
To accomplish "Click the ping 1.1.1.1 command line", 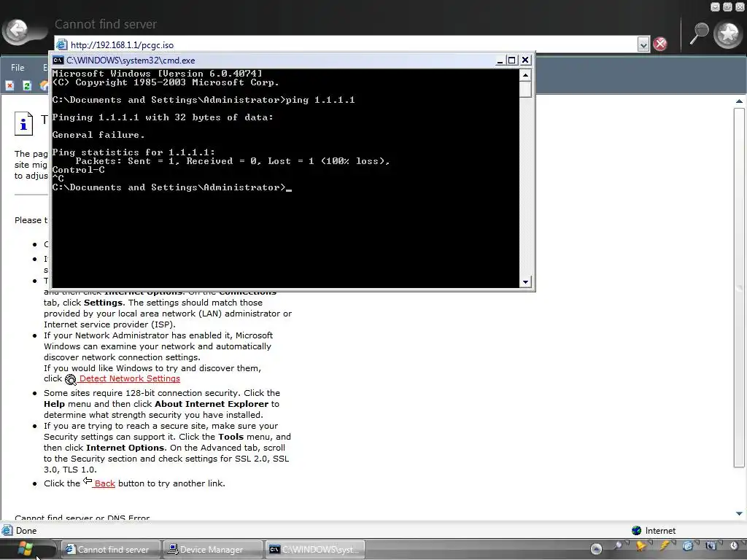I will click(204, 100).
